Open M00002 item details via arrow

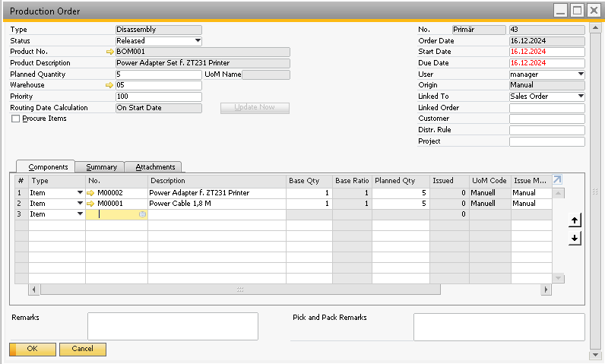pos(92,193)
